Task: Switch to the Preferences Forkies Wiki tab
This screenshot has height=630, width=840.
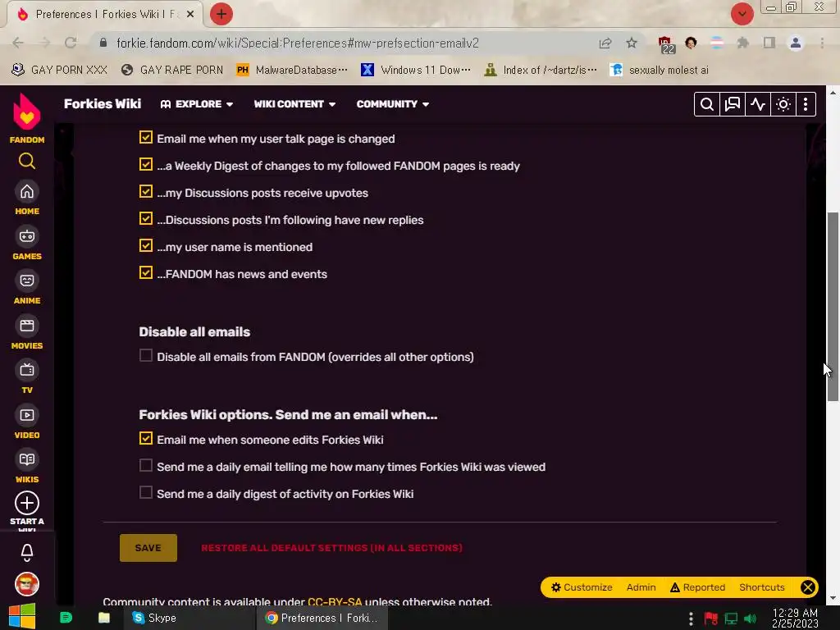Action: point(105,15)
